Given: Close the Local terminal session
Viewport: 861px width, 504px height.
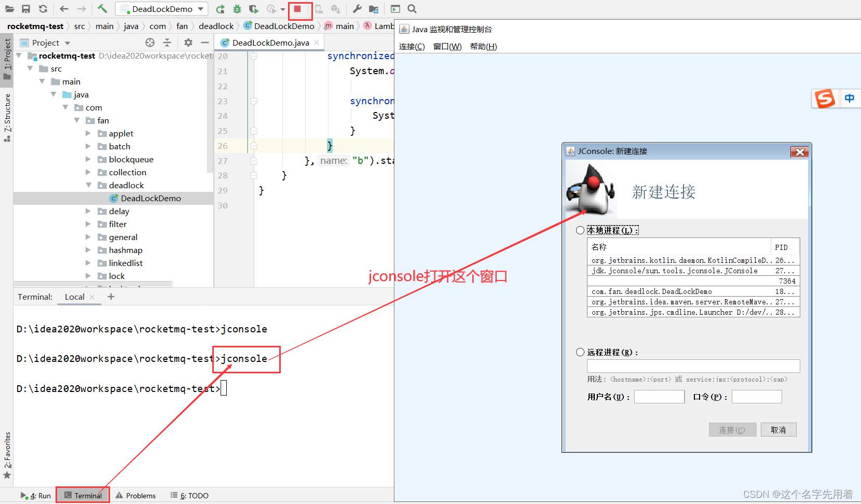Looking at the screenshot, I should [92, 297].
